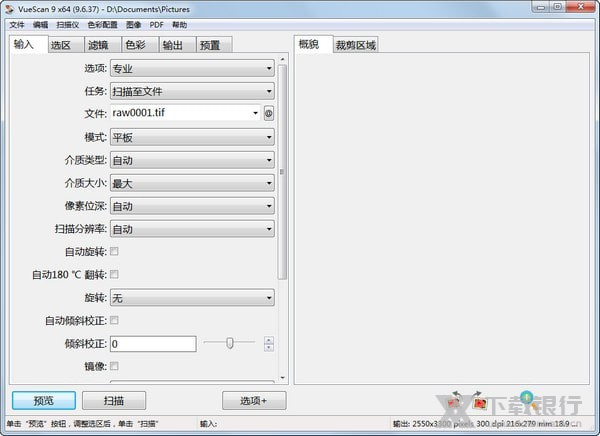Image resolution: width=600 pixels, height=436 pixels.
Task: Click the 倾斜校正 slider handle
Action: (230, 343)
